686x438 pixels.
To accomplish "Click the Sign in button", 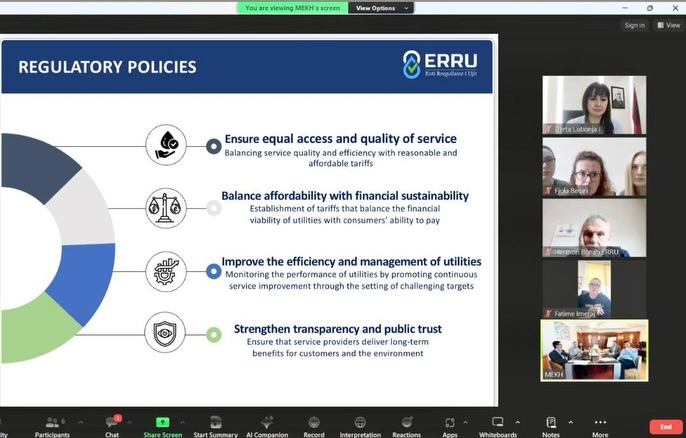I will [x=634, y=25].
